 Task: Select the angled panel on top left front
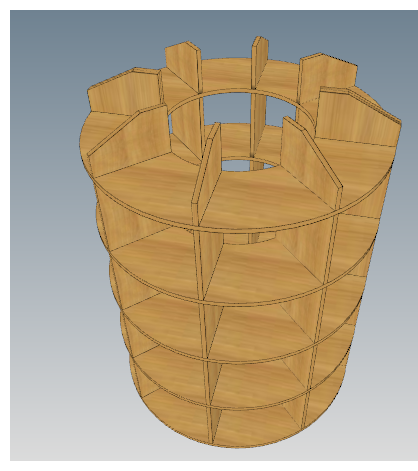[130, 140]
